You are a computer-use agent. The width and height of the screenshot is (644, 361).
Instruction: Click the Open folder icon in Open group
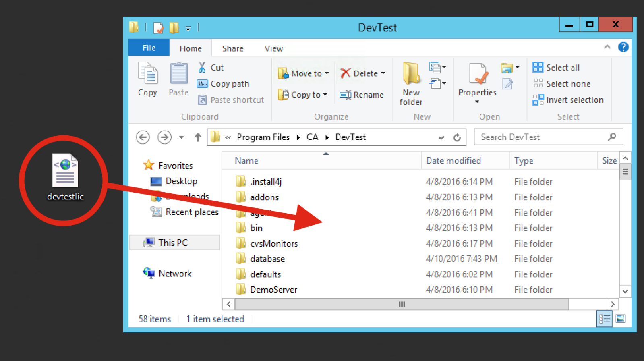[507, 68]
